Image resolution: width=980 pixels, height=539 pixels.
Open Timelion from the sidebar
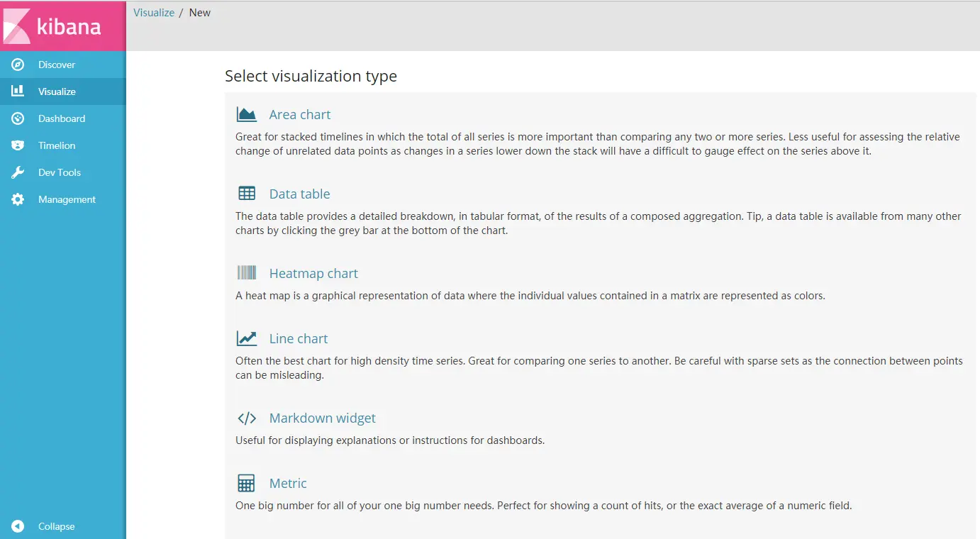(x=57, y=145)
